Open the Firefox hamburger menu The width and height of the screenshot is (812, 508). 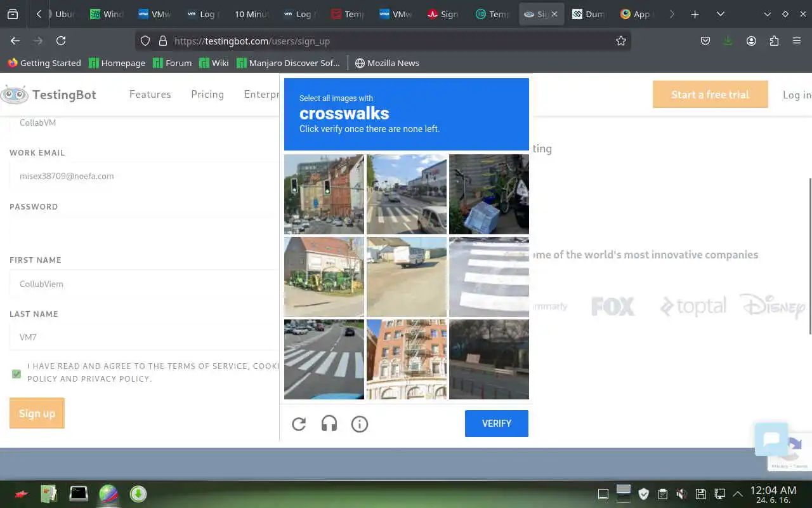tap(797, 41)
